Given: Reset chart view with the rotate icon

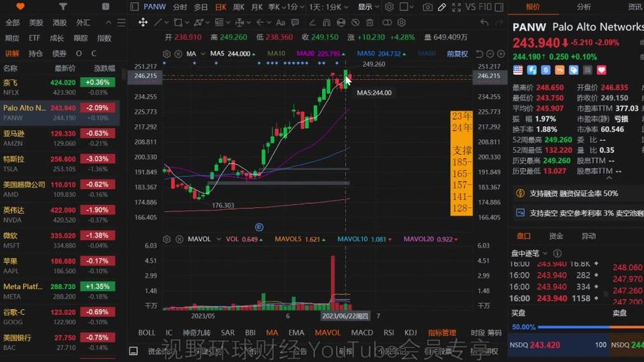Looking at the screenshot, I should (479, 54).
